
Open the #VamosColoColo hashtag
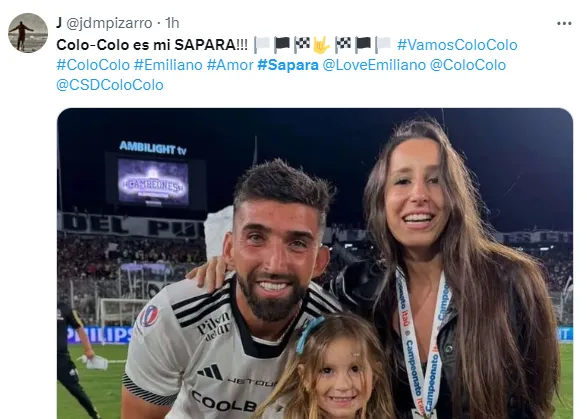pos(457,45)
